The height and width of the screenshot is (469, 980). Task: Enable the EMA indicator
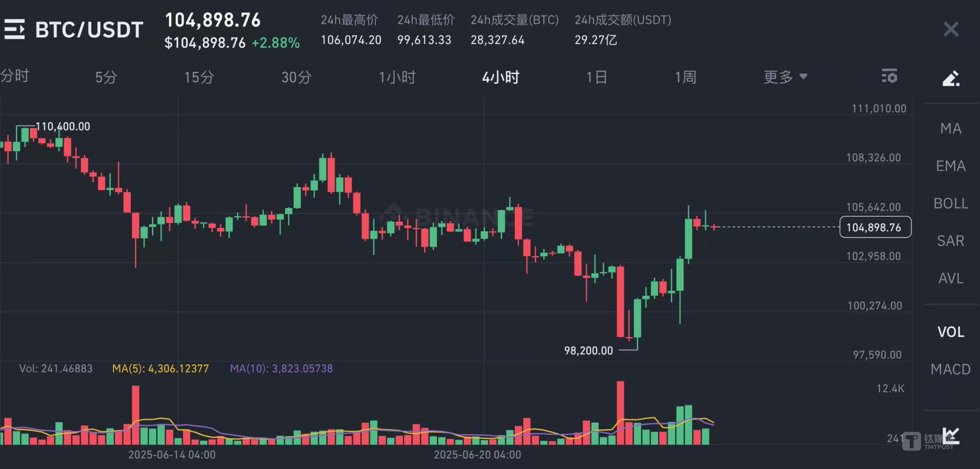951,166
